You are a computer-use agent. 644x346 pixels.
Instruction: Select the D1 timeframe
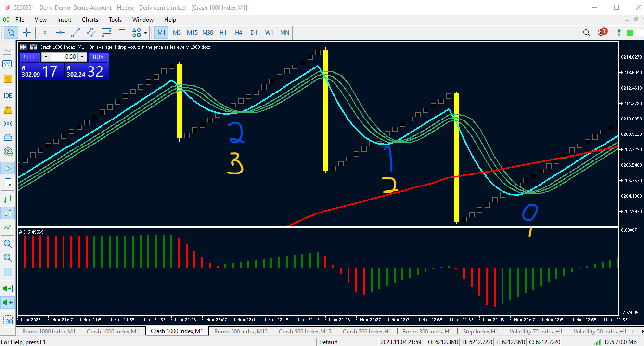[x=254, y=33]
